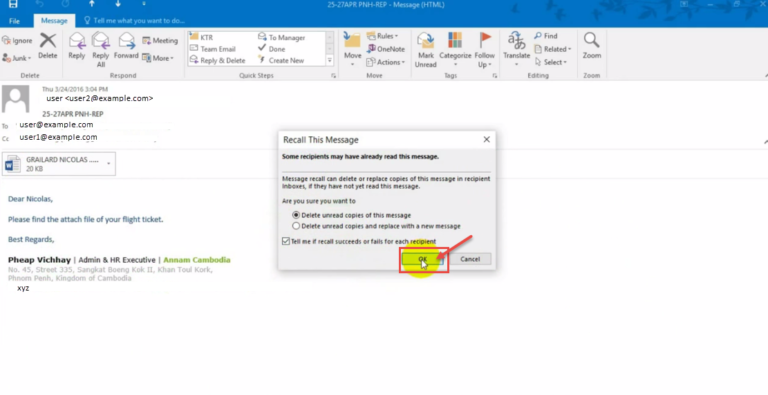Confirm recall with the OK button
768x395 pixels.
point(422,259)
